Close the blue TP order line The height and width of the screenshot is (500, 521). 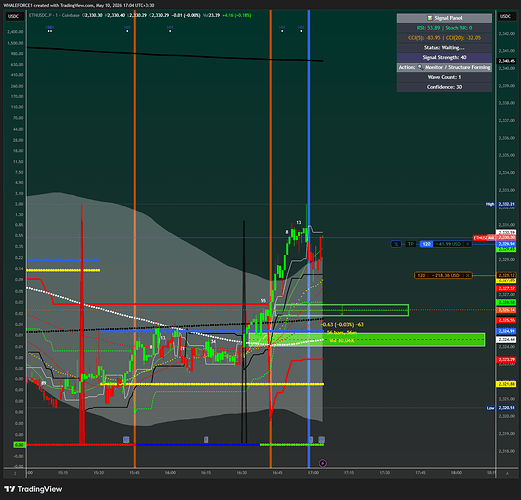468,244
